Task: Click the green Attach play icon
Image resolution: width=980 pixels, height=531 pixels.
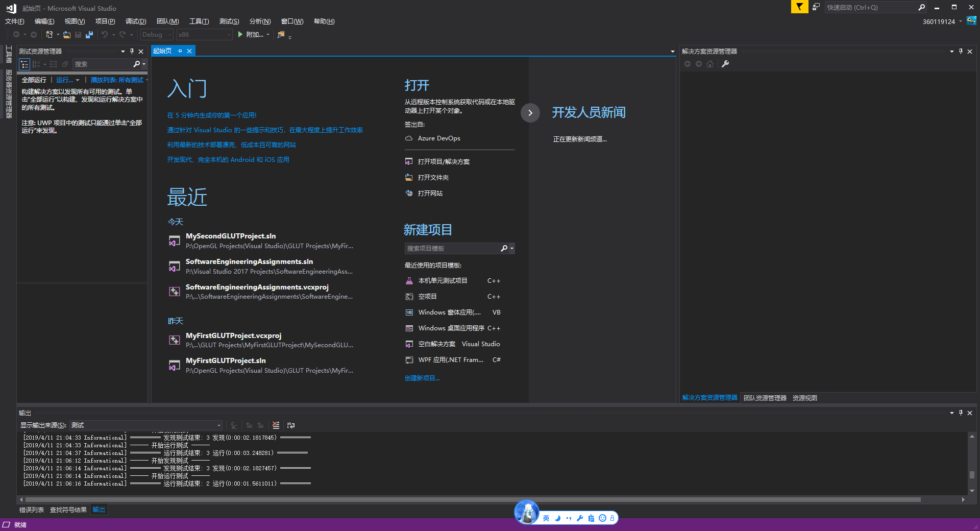Action: pos(240,34)
